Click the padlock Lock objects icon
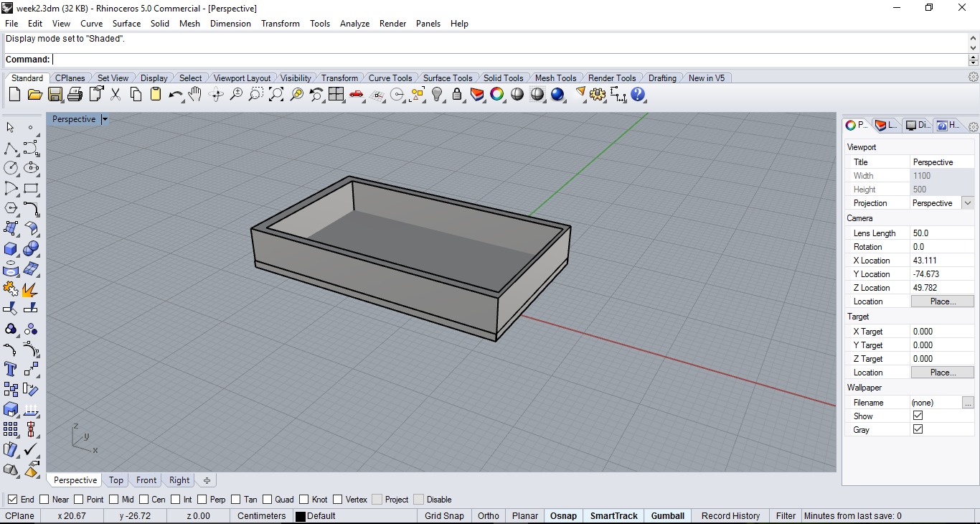This screenshot has width=980, height=524. pyautogui.click(x=456, y=94)
